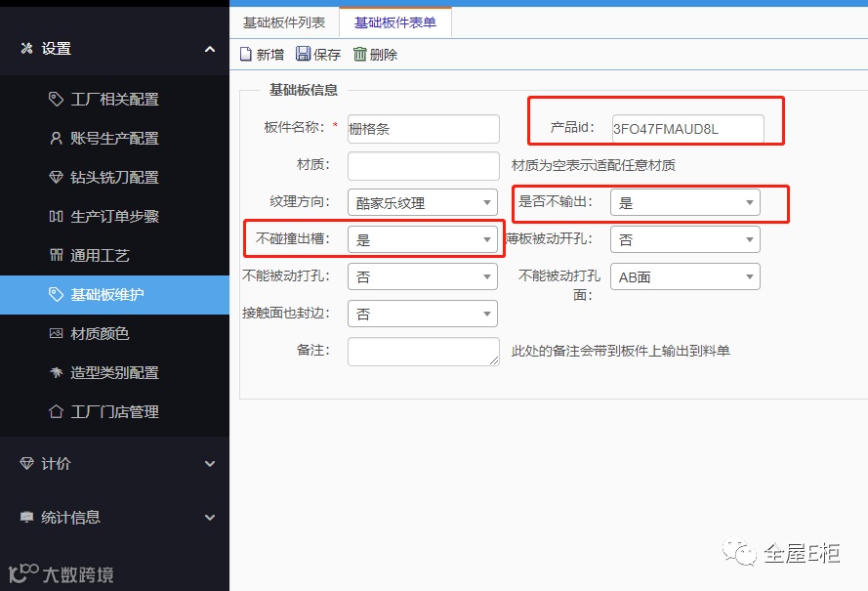The image size is (868, 591).
Task: Select the 基础板件表单 tab
Action: [x=395, y=22]
